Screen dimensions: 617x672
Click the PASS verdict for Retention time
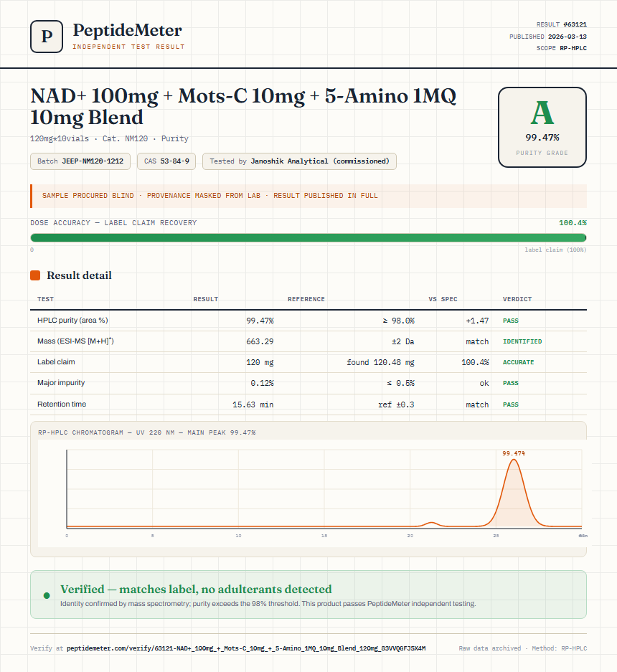point(511,404)
